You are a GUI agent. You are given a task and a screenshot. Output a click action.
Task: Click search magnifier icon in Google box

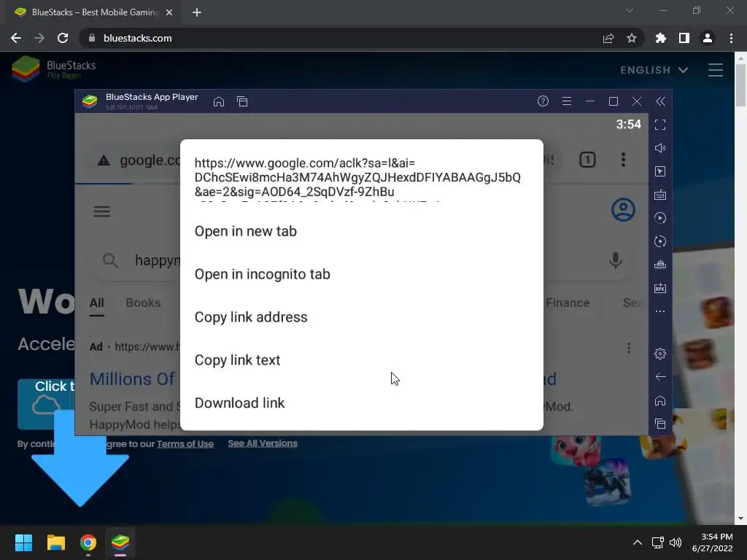[110, 260]
